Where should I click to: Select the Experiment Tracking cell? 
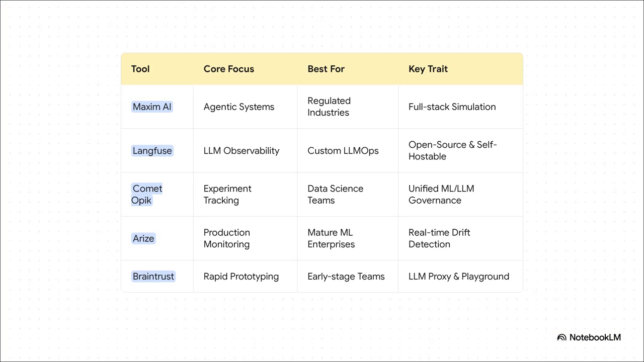tap(227, 194)
